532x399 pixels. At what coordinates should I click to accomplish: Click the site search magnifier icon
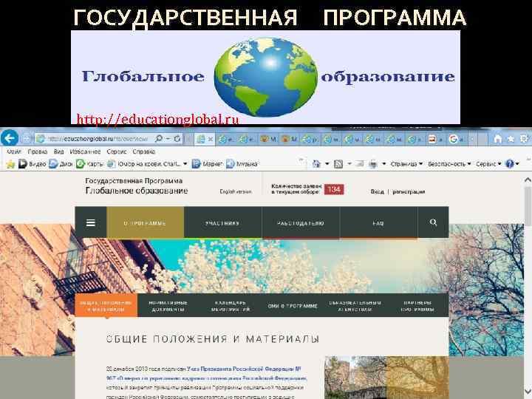[433, 222]
